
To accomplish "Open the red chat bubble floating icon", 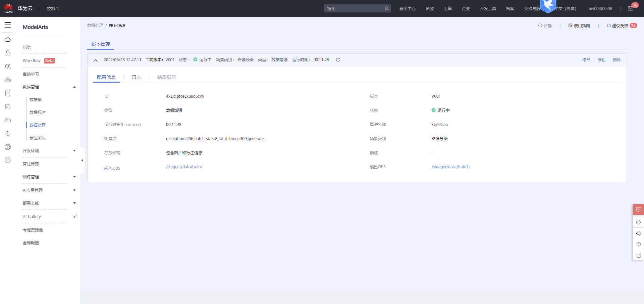I will click(639, 210).
